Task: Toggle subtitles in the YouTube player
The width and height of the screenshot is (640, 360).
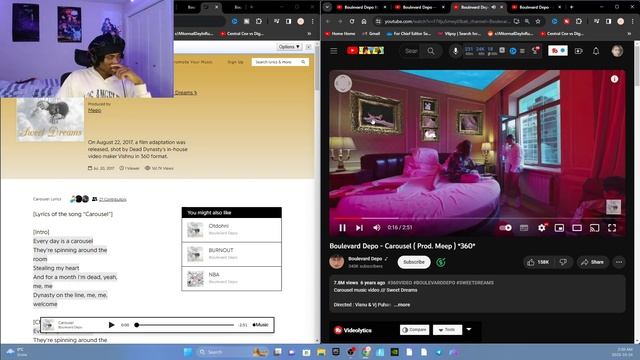Action: click(x=524, y=228)
